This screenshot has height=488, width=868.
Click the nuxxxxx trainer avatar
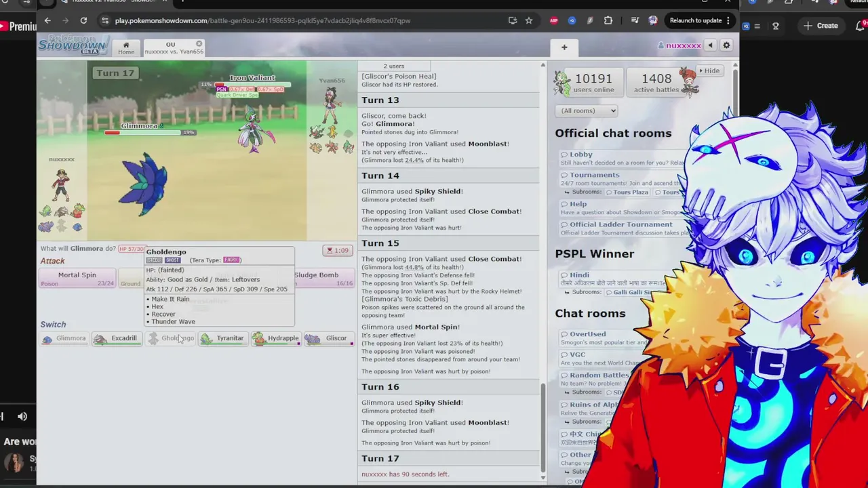click(61, 185)
